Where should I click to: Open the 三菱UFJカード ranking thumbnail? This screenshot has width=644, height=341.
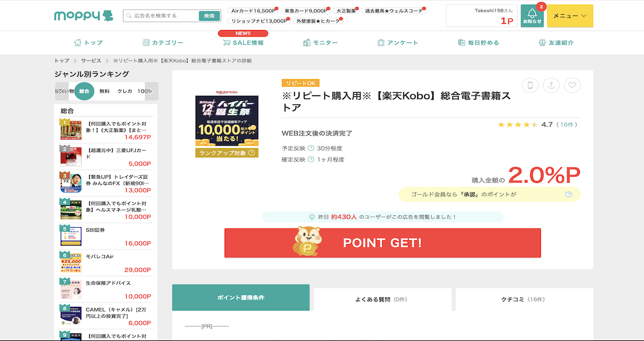pyautogui.click(x=71, y=156)
